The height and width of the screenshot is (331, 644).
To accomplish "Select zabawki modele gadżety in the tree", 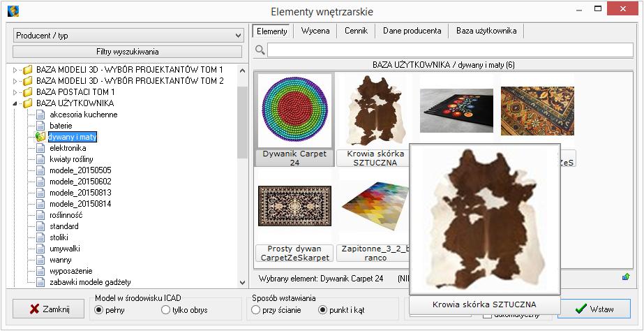I will 91,282.
